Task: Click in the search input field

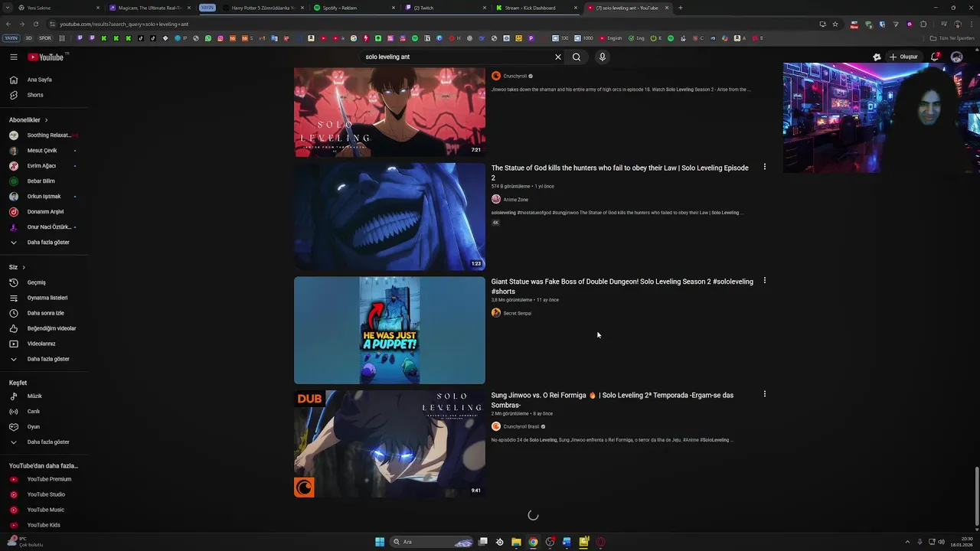Action: coord(456,57)
